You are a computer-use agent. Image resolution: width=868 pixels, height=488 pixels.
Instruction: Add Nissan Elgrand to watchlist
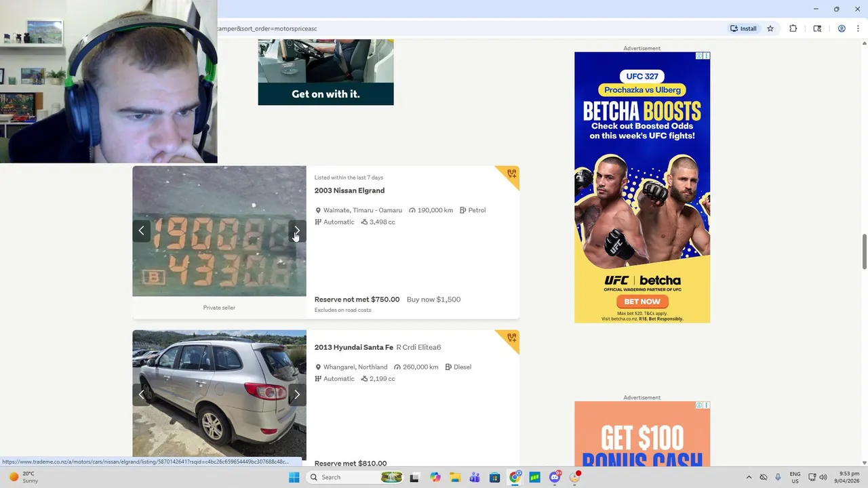tap(511, 174)
